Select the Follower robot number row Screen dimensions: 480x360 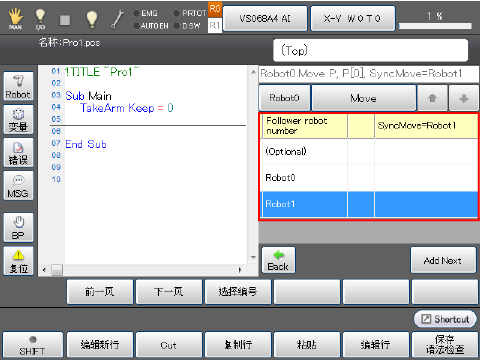tap(369, 126)
